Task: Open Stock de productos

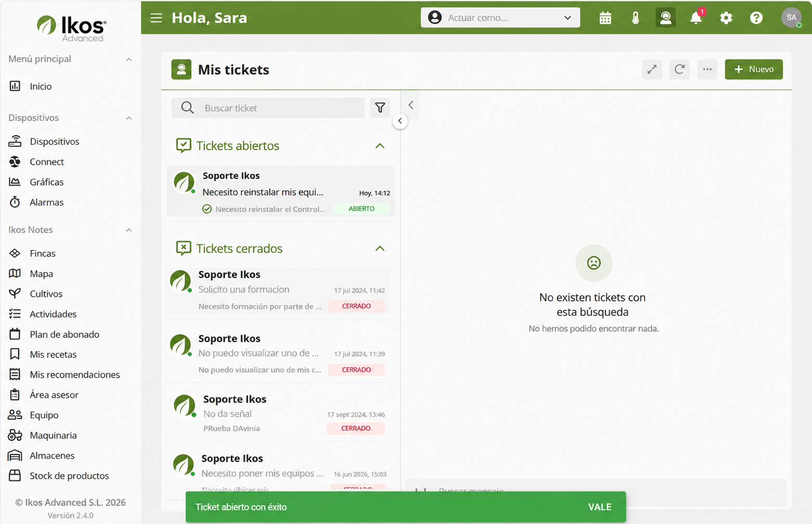Action: [69, 476]
